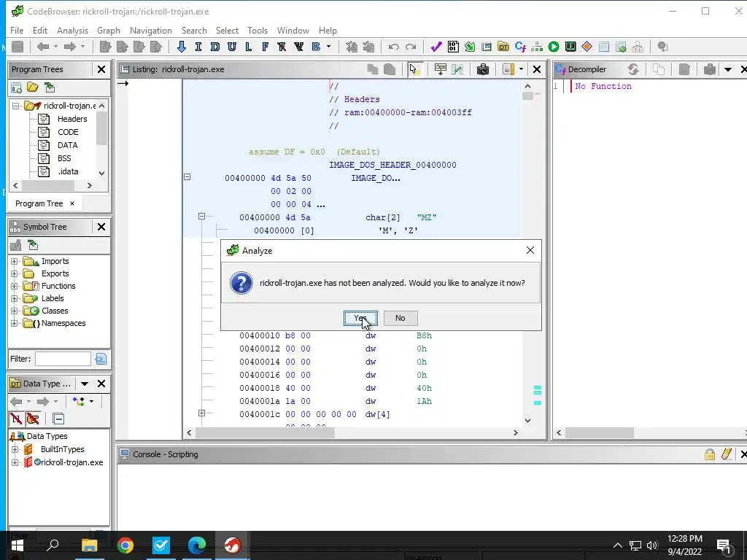This screenshot has width=747, height=560.
Task: Select Headers in Program Tree
Action: click(72, 119)
